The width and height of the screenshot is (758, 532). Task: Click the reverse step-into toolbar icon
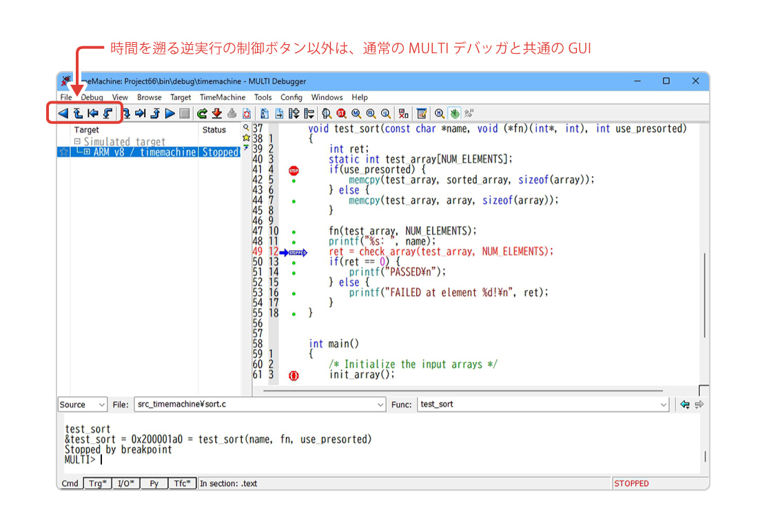107,113
